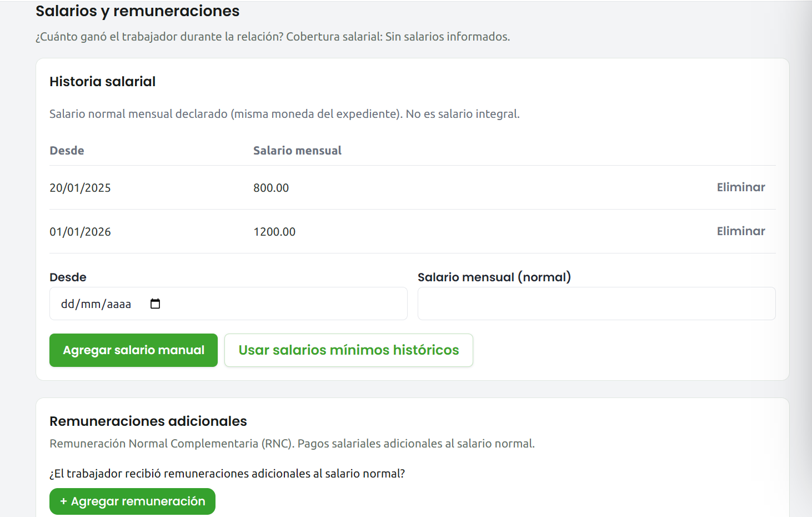This screenshot has width=812, height=517.
Task: Click Agregar salario manual button
Action: [133, 350]
